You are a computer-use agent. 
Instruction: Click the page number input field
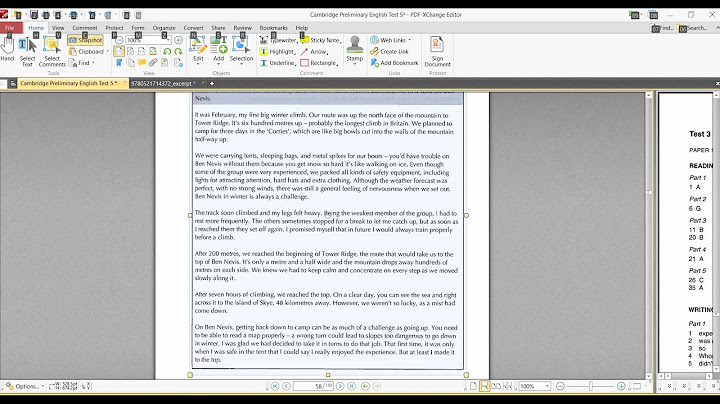click(313, 387)
